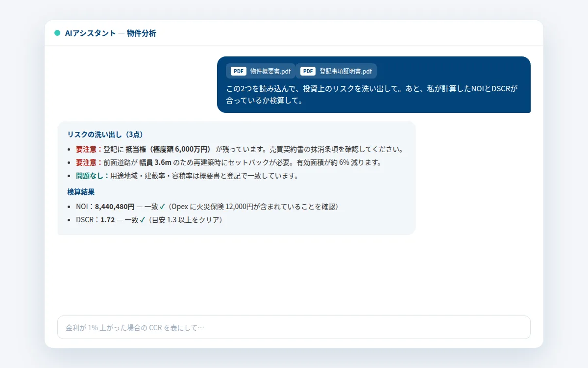The width and height of the screenshot is (588, 368).
Task: Click the 抵当権（極度額 6,000万円） warning line
Action: pyautogui.click(x=239, y=149)
